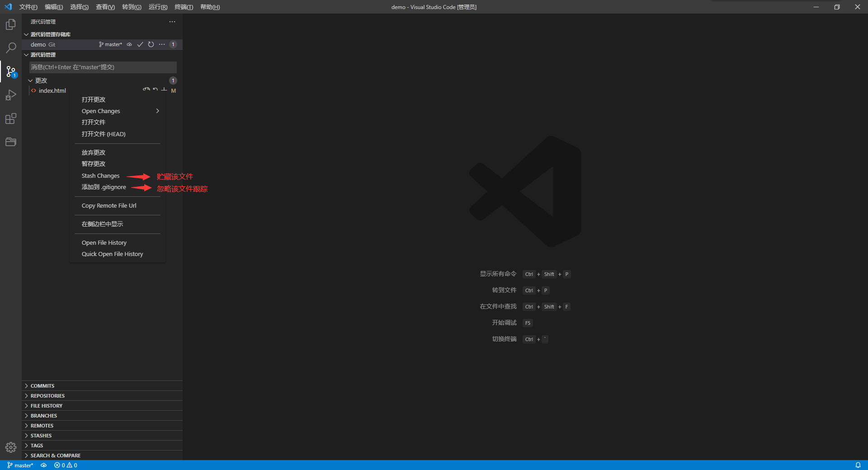Expand the REMOTES section
This screenshot has height=470, width=868.
click(102, 426)
